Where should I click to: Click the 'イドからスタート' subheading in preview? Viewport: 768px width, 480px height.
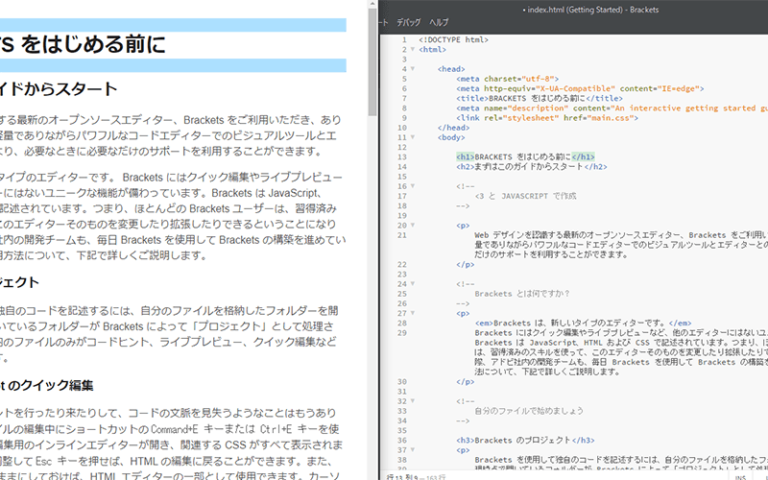click(x=59, y=89)
